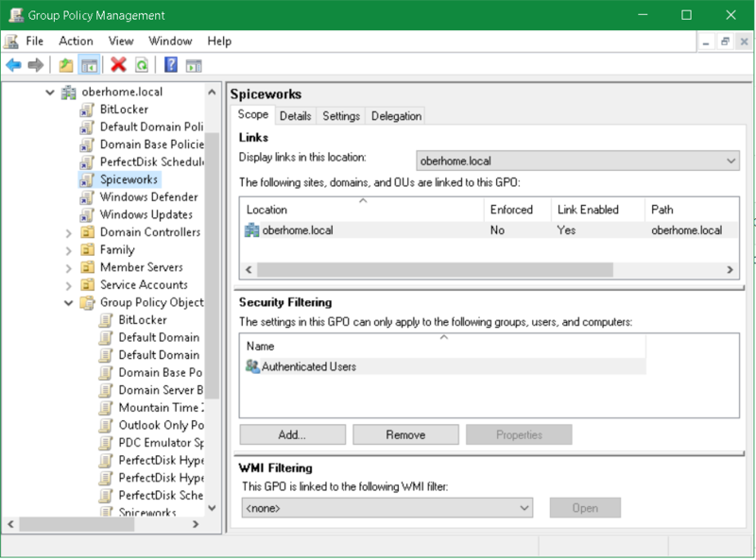
Task: Select the Windows Defender GPO link
Action: (x=148, y=196)
